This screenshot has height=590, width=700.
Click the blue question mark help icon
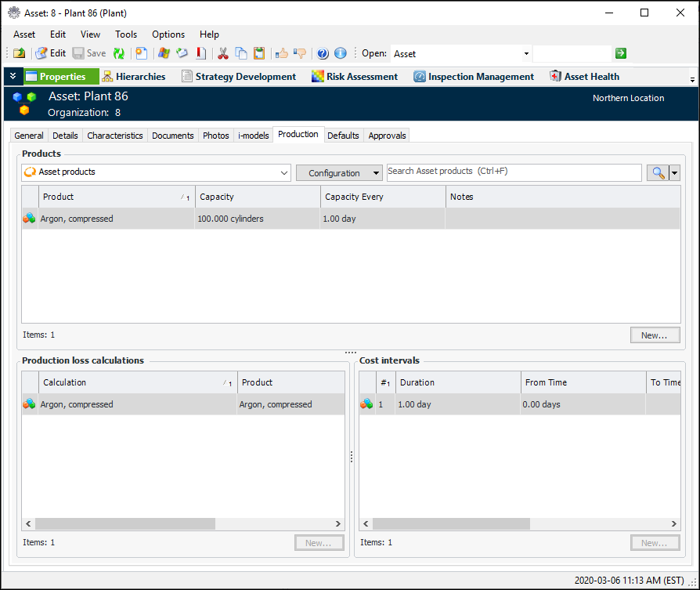coord(323,53)
